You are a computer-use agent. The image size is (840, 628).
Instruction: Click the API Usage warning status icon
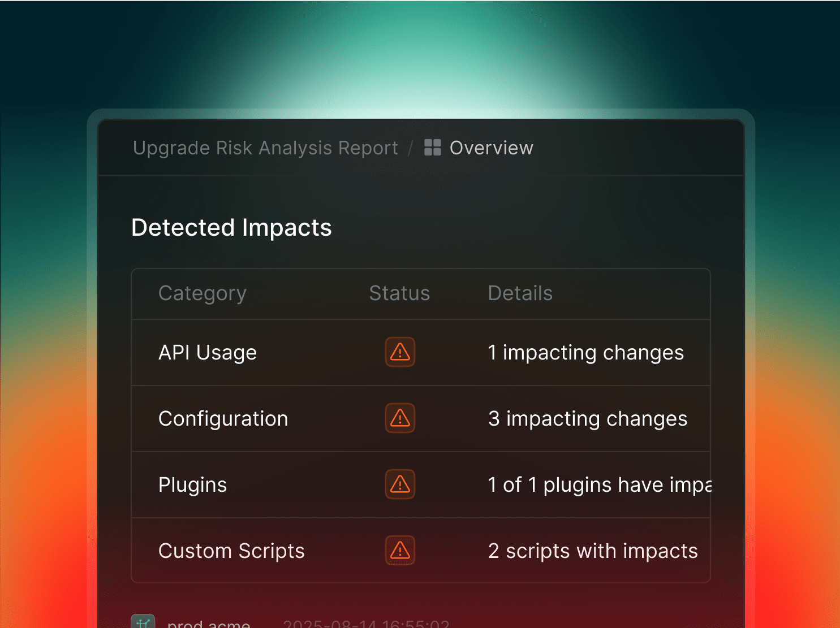coord(400,352)
